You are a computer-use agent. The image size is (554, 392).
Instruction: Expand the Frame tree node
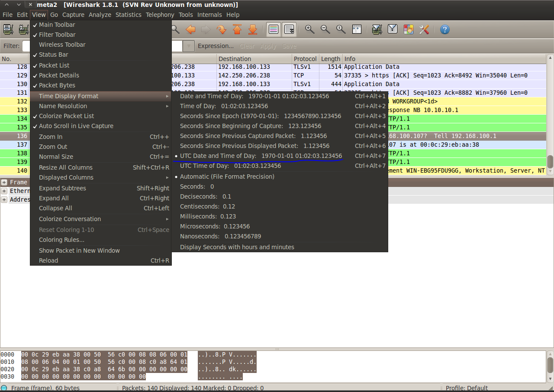click(4, 182)
